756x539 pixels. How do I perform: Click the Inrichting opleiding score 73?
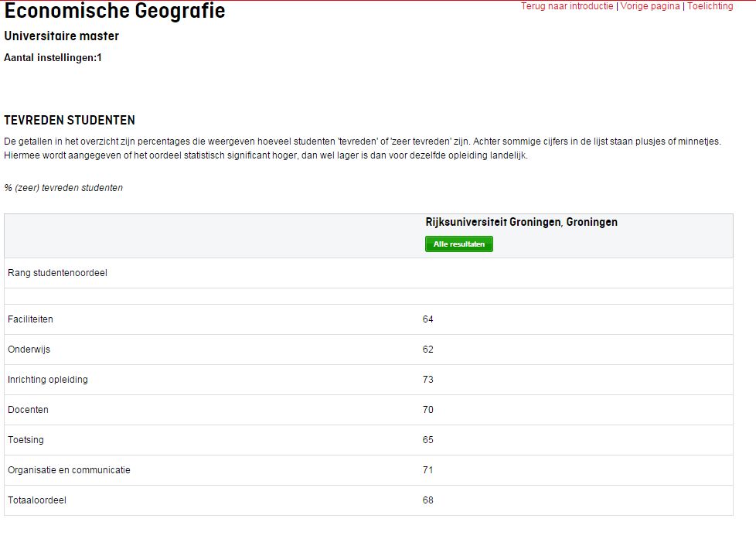click(x=427, y=379)
